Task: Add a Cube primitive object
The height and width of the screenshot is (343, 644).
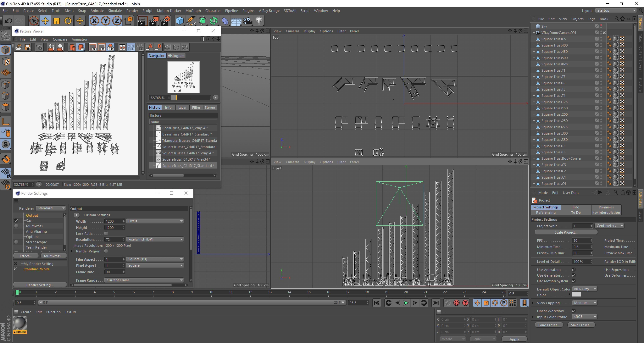Action: 180,21
